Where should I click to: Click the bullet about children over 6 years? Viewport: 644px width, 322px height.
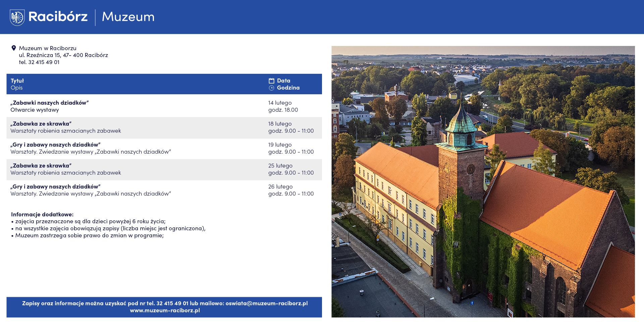88,221
